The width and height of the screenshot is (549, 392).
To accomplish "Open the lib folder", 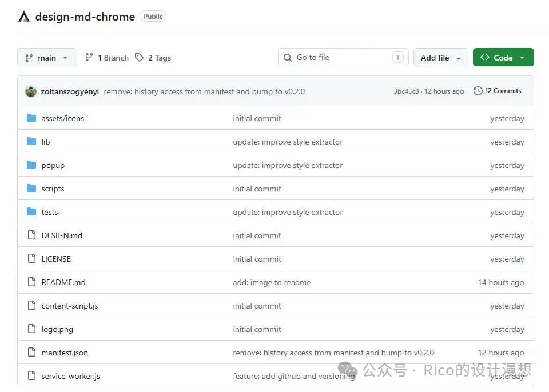I will coord(46,142).
